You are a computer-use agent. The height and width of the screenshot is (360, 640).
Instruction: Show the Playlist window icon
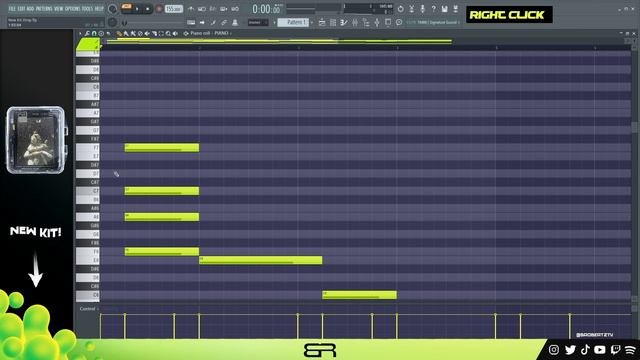[322, 22]
